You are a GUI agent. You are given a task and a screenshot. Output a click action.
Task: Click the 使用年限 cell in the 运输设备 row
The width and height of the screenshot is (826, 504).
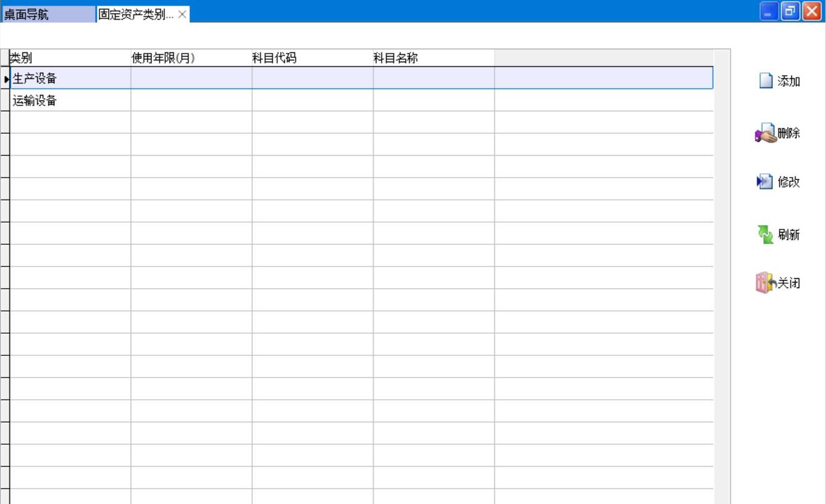coord(191,101)
